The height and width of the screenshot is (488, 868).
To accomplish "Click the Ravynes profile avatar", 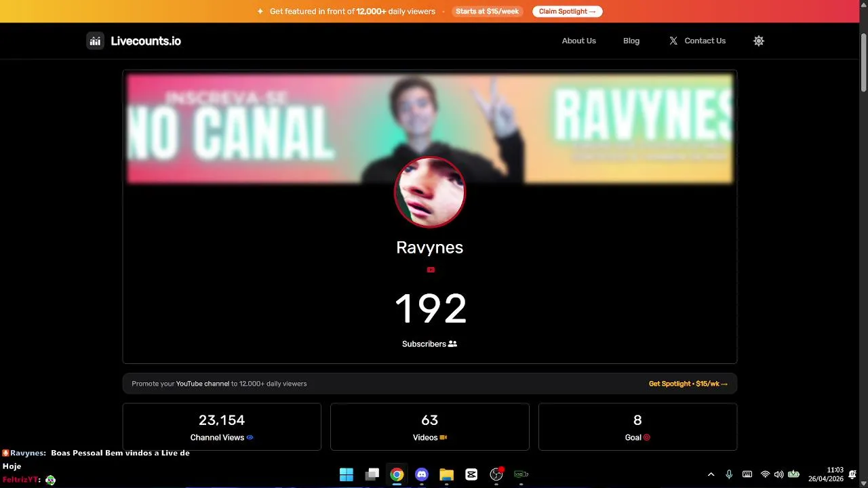I will [430, 192].
